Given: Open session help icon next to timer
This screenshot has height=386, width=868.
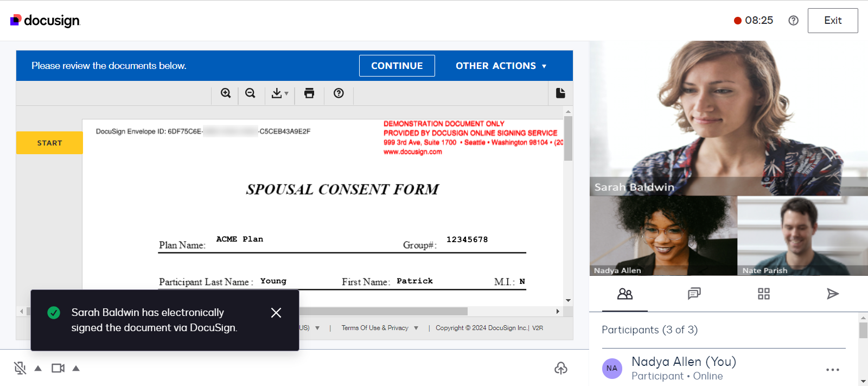Looking at the screenshot, I should [793, 21].
